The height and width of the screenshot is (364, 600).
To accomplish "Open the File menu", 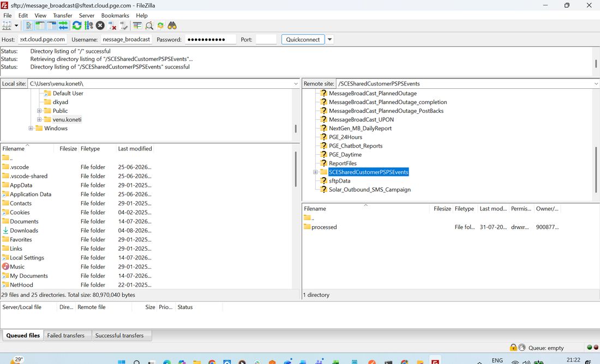I will click(7, 15).
